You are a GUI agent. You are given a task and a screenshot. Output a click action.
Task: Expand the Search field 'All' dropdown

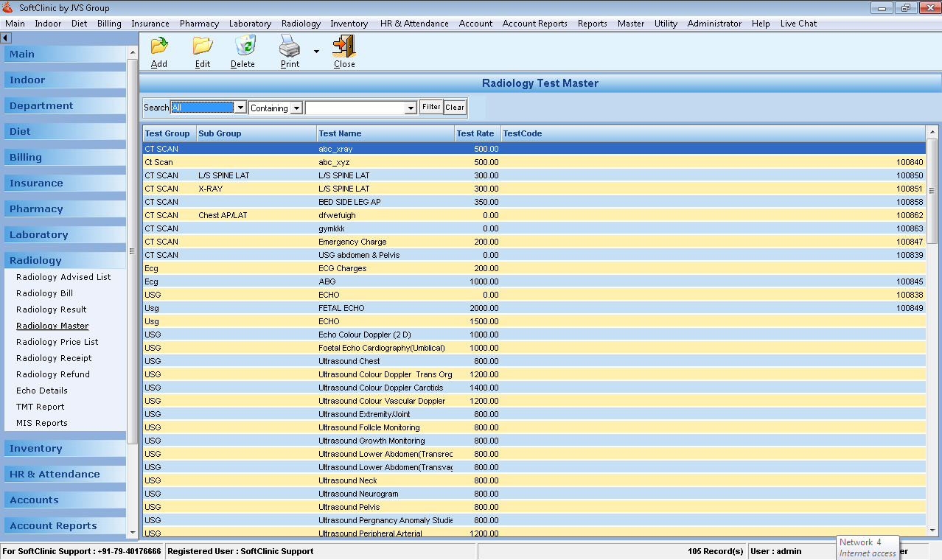240,108
